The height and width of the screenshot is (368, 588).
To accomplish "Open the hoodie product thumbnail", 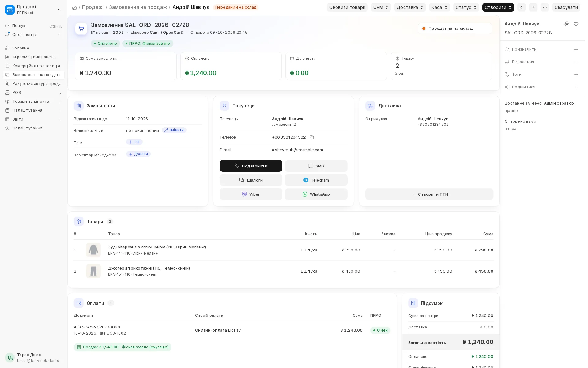I will point(93,250).
